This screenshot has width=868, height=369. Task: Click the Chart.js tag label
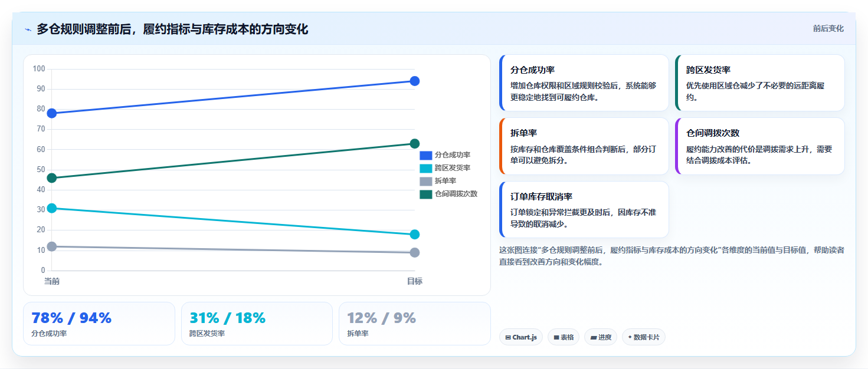525,338
